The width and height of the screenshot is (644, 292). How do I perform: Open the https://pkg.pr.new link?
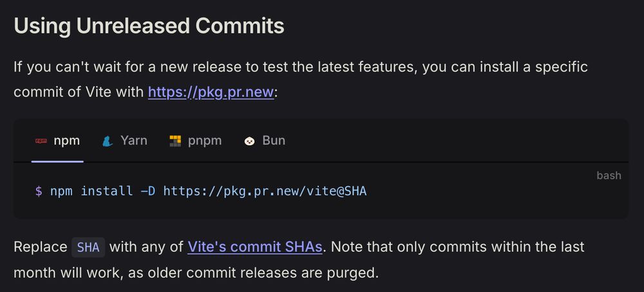tap(211, 92)
